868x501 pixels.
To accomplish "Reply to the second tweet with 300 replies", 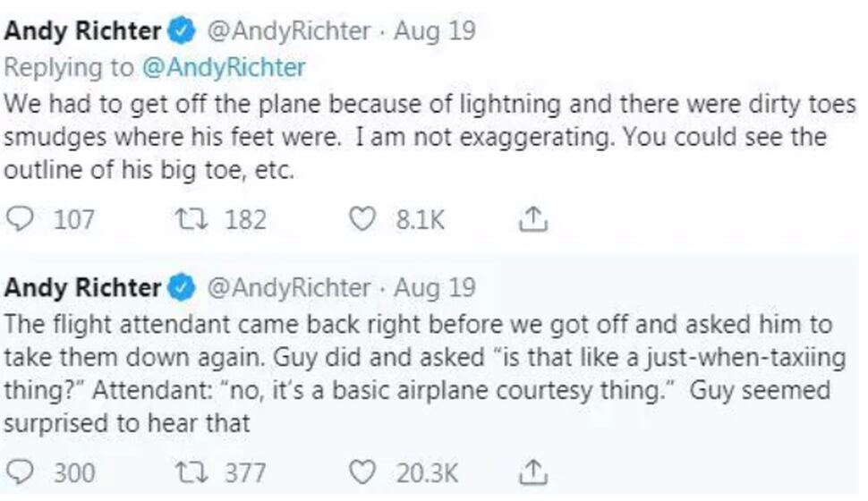I will point(20,472).
